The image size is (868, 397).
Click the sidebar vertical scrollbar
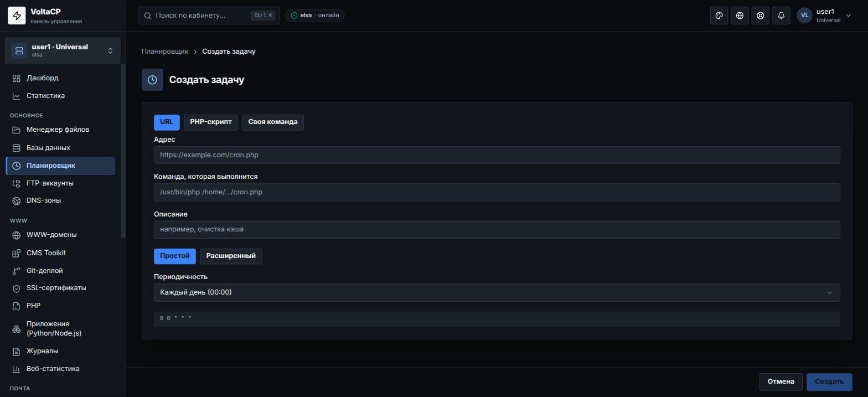[x=123, y=151]
